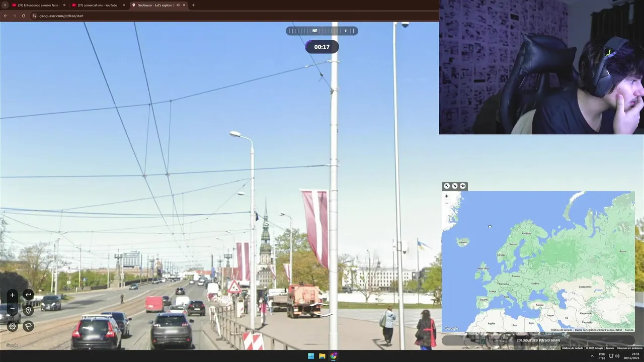Close the 'comercial sms' tab
The image size is (644, 362).
click(x=124, y=5)
